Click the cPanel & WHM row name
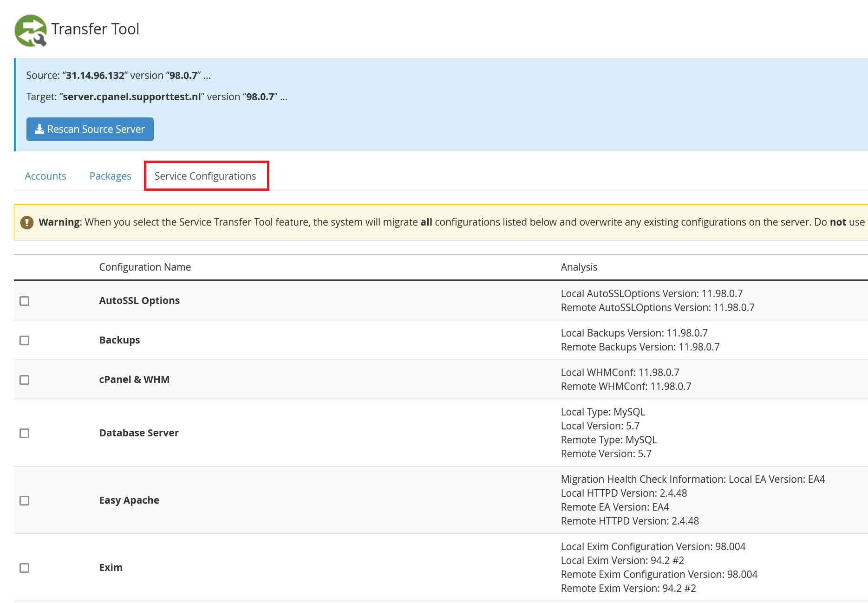Viewport: 868px width, 603px height. [134, 380]
